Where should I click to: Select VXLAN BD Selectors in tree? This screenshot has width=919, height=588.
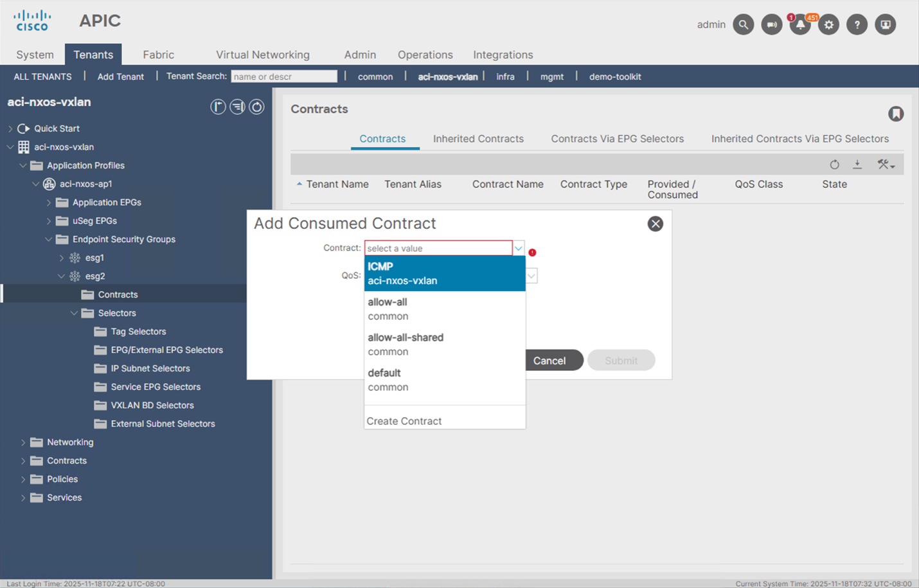(x=152, y=405)
